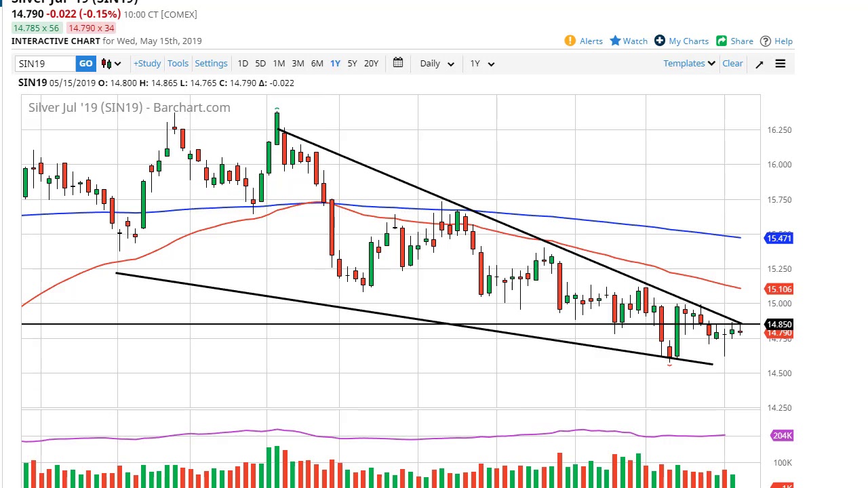Click the GO button
The height and width of the screenshot is (488, 868).
(x=85, y=64)
